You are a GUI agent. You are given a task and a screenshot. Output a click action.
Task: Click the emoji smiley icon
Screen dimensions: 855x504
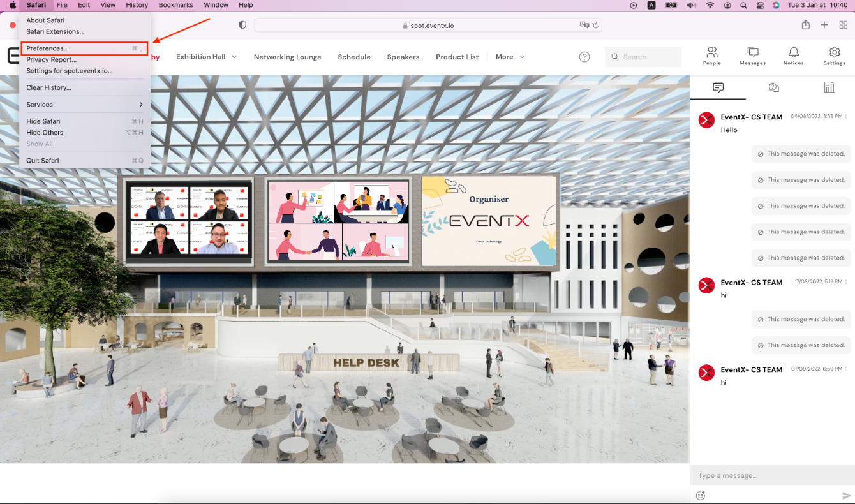(x=700, y=495)
